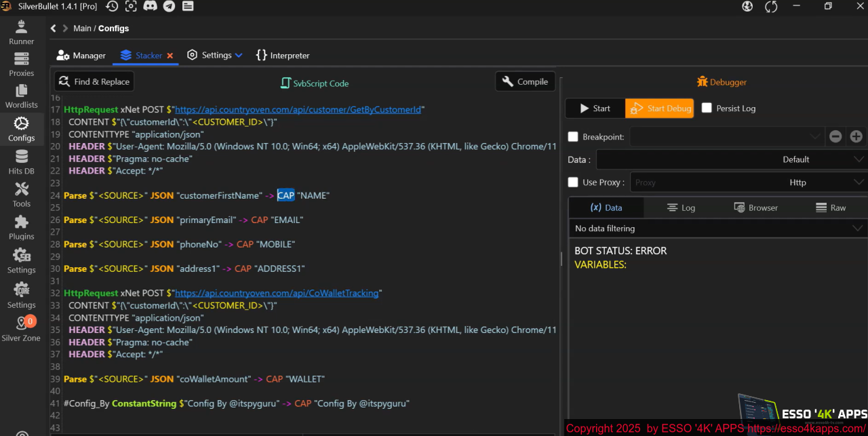Switch to the debugger Raw tab
This screenshot has height=436, width=868.
click(x=830, y=207)
